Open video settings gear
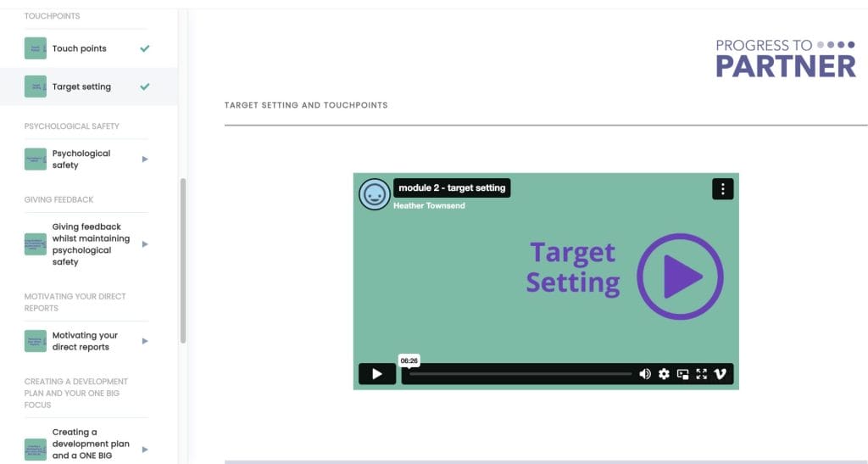The height and width of the screenshot is (464, 868). tap(664, 374)
